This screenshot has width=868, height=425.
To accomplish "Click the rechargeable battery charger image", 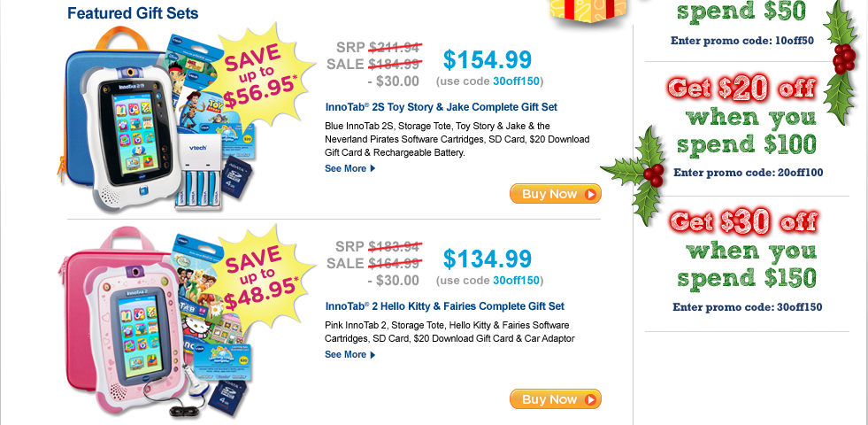I will [199, 173].
